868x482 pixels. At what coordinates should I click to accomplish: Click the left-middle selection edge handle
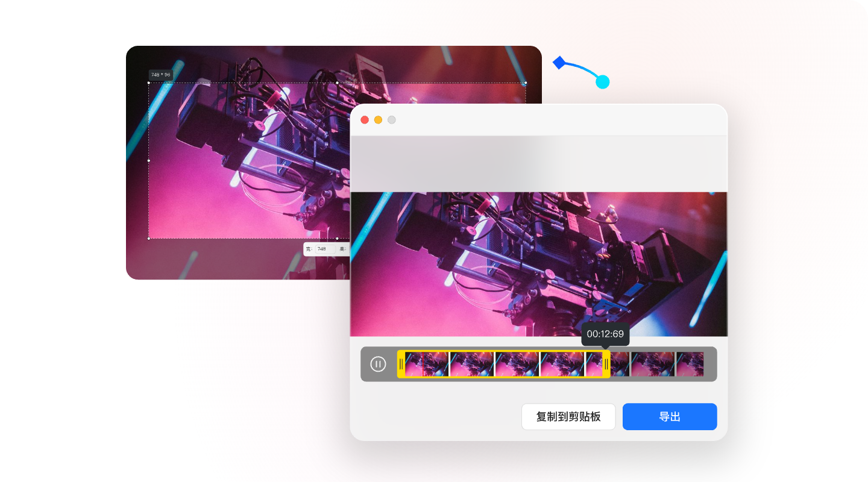pyautogui.click(x=149, y=161)
